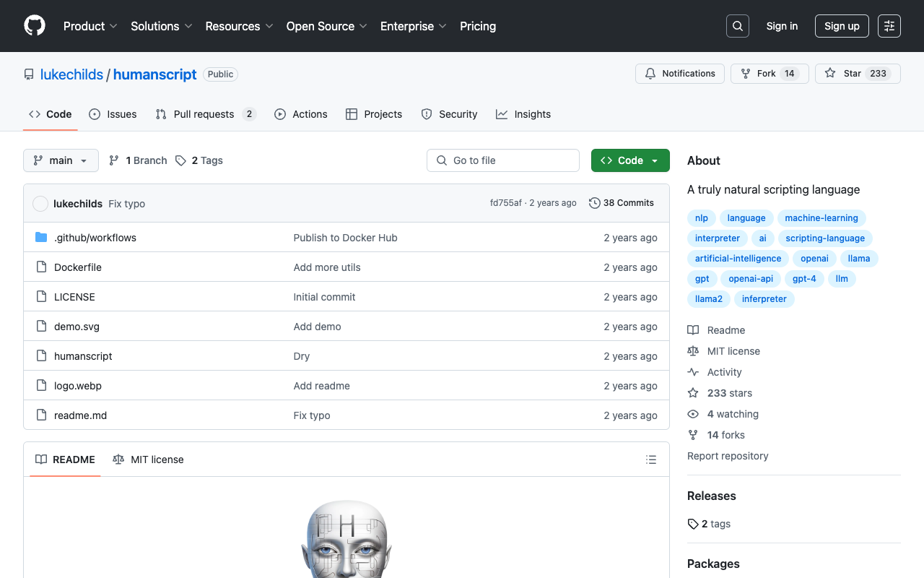Open the readme.md file
This screenshot has width=924, height=578.
80,415
